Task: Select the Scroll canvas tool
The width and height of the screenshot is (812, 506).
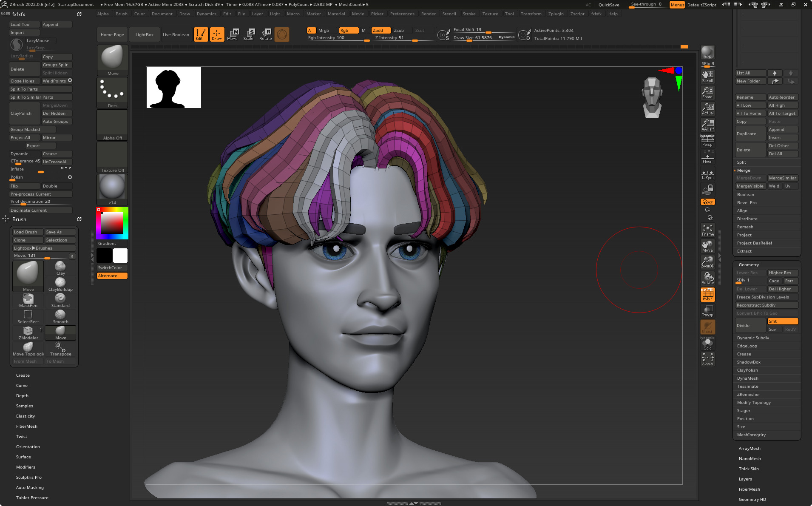Action: [707, 77]
